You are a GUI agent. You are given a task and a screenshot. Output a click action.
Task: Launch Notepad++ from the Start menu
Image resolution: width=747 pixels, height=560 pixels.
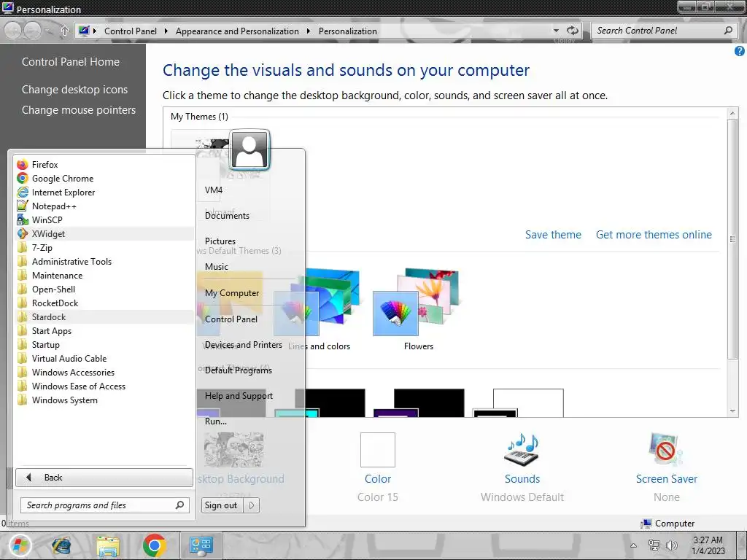[104, 206]
